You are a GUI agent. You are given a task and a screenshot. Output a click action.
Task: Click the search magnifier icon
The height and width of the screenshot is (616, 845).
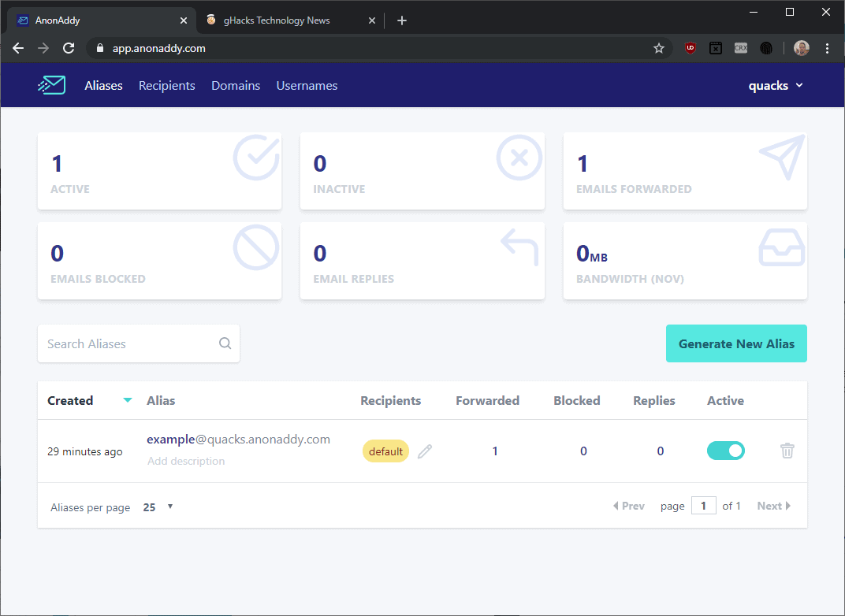point(225,343)
